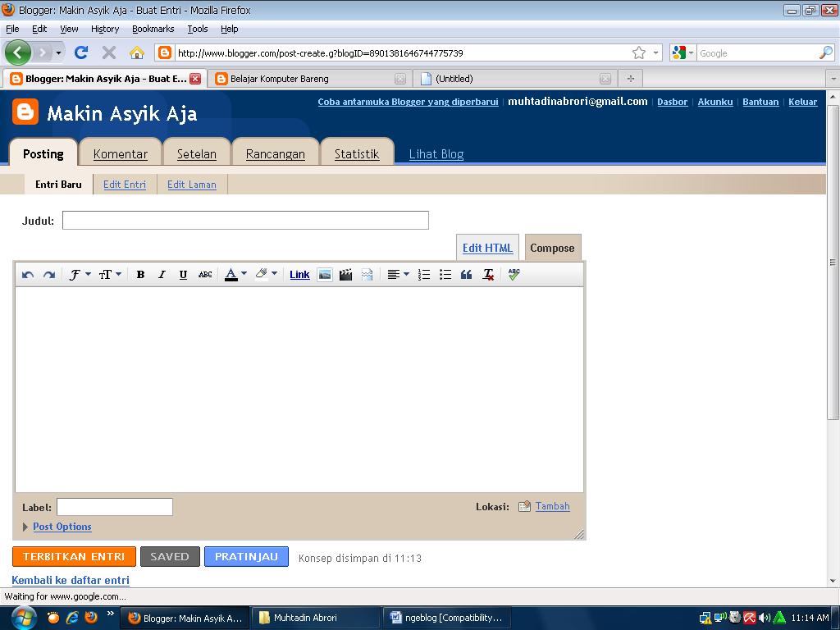Open the search engine selector dropdown
Screen dimensions: 840x630
point(683,52)
